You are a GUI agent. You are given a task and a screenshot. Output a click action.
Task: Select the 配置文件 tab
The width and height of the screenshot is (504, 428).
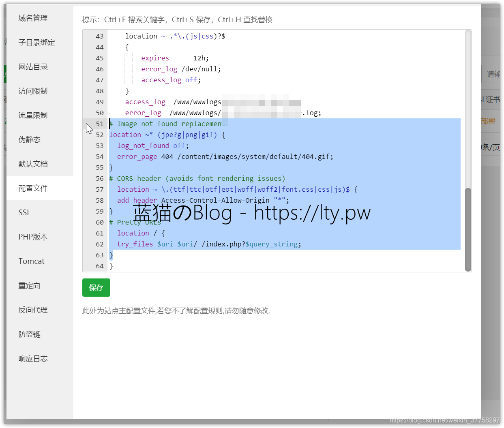click(x=40, y=188)
